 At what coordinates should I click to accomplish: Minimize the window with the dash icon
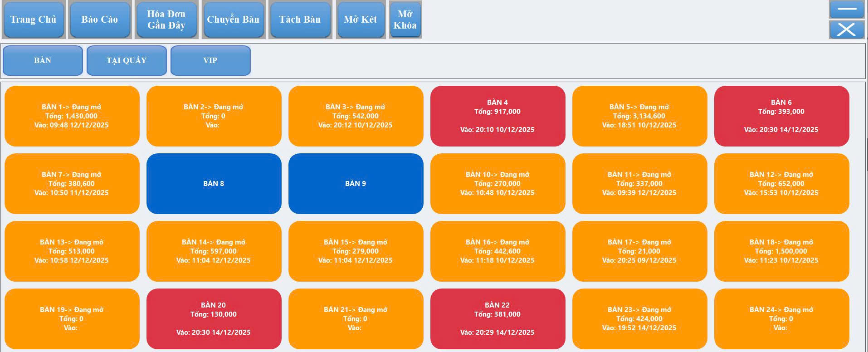(846, 9)
